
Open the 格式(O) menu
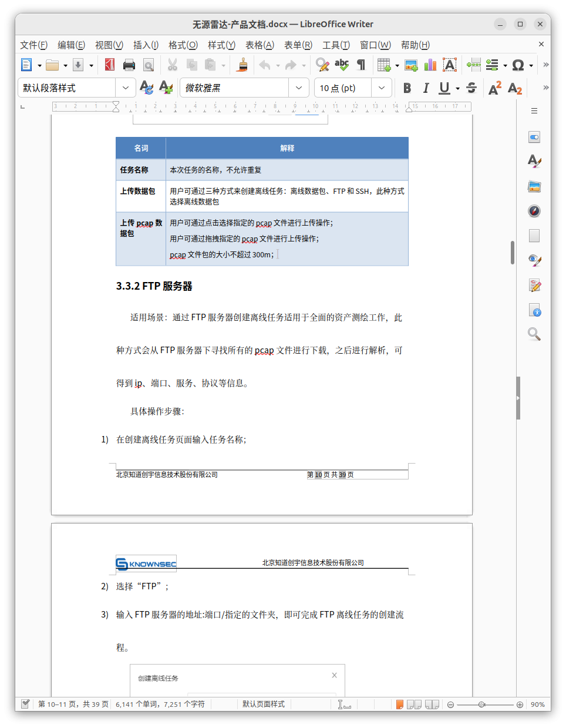click(x=183, y=45)
